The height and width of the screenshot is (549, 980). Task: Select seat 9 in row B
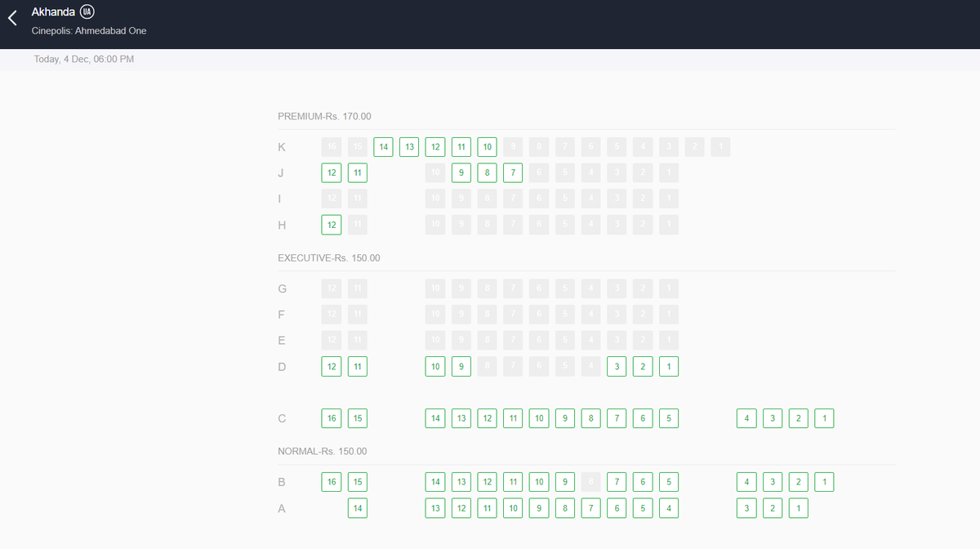[x=565, y=482]
